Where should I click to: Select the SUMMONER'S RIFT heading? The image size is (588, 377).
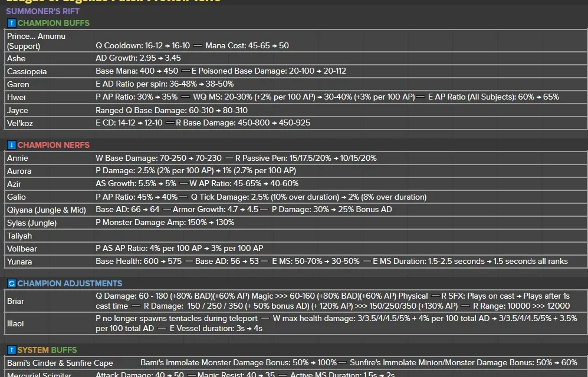click(x=41, y=11)
